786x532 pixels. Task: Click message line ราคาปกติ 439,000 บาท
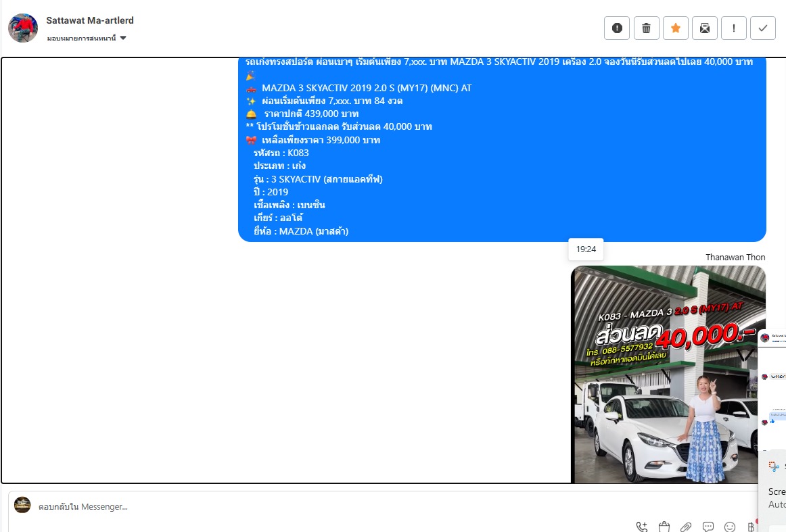(302, 114)
